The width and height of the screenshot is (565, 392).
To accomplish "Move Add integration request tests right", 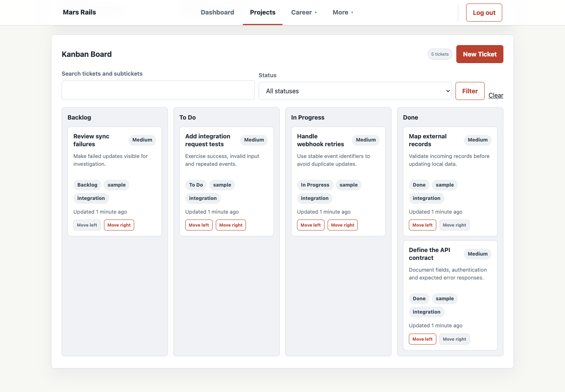I will [231, 225].
